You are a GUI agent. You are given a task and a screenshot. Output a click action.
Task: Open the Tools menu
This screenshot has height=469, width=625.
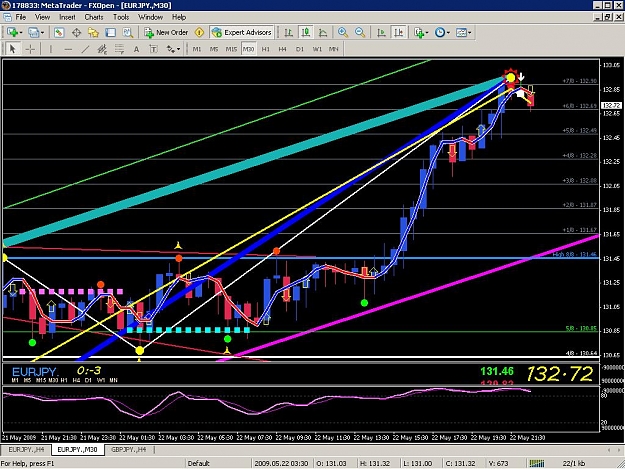[x=121, y=17]
